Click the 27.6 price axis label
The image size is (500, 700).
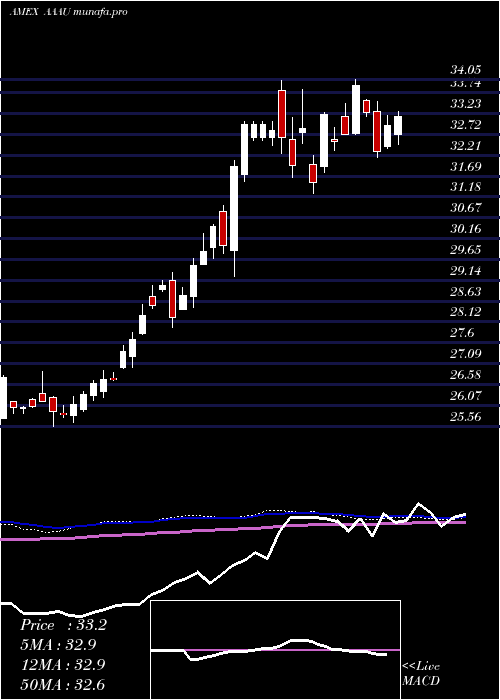[x=462, y=333]
